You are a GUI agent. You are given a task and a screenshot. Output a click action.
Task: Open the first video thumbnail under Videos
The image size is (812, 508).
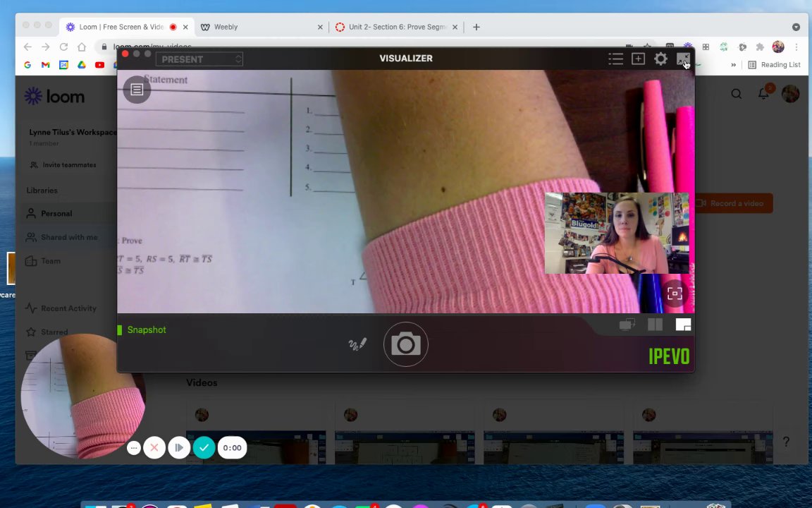(x=256, y=447)
